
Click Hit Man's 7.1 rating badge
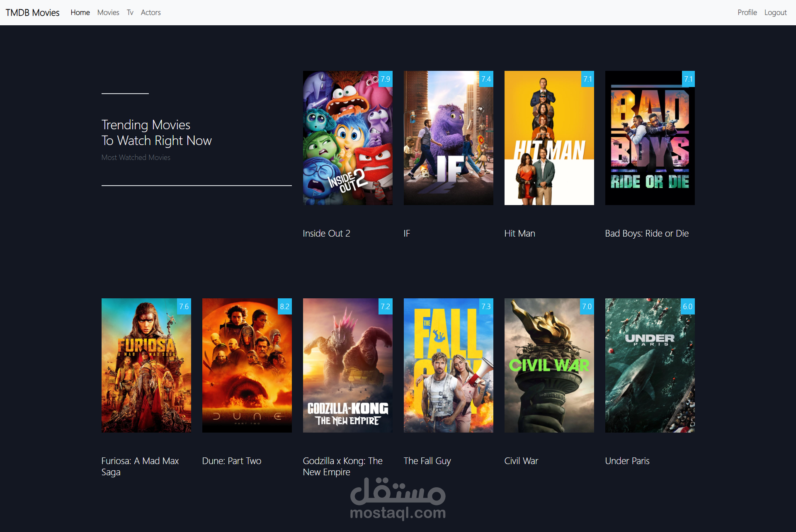tap(587, 79)
